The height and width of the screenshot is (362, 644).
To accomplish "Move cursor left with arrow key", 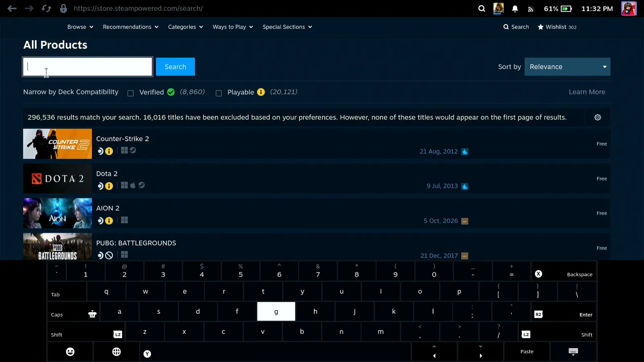I will click(x=434, y=352).
